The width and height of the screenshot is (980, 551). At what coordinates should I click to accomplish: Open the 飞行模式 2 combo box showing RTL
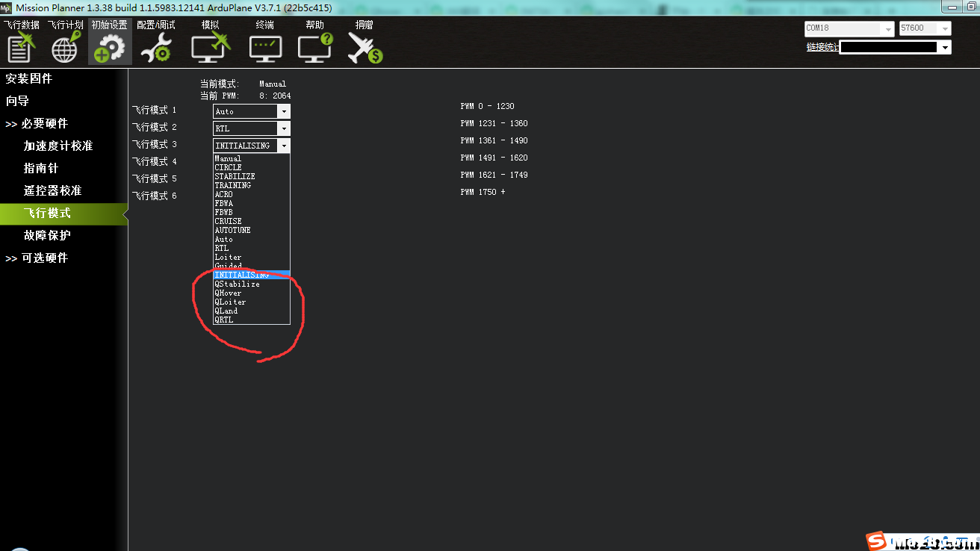click(x=251, y=128)
